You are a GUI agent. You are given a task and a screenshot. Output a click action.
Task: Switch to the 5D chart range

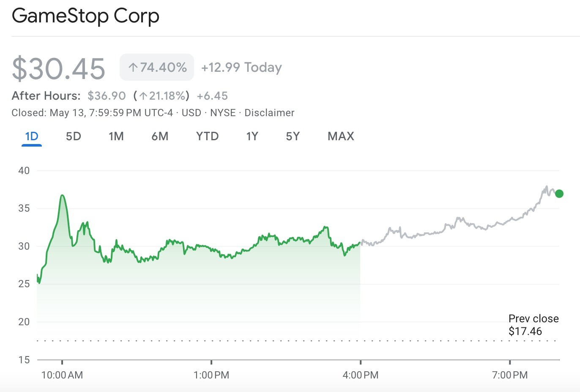tap(73, 136)
